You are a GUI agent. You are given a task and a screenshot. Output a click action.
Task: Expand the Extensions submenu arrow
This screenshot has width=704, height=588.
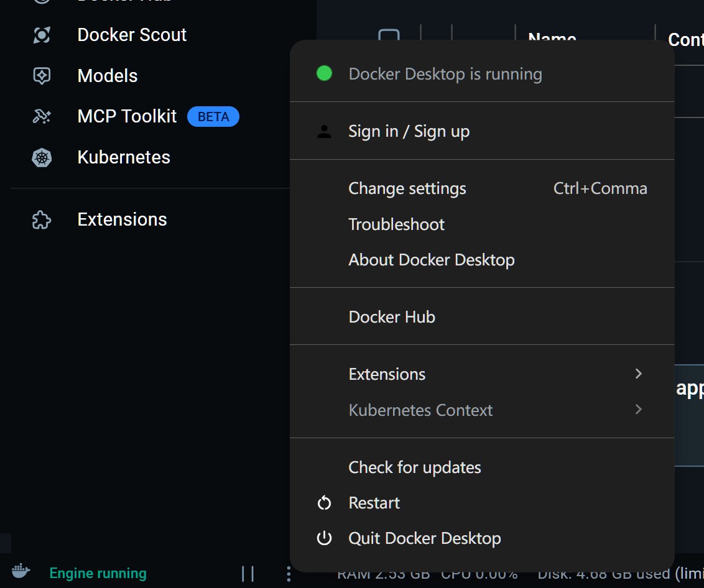(x=639, y=374)
